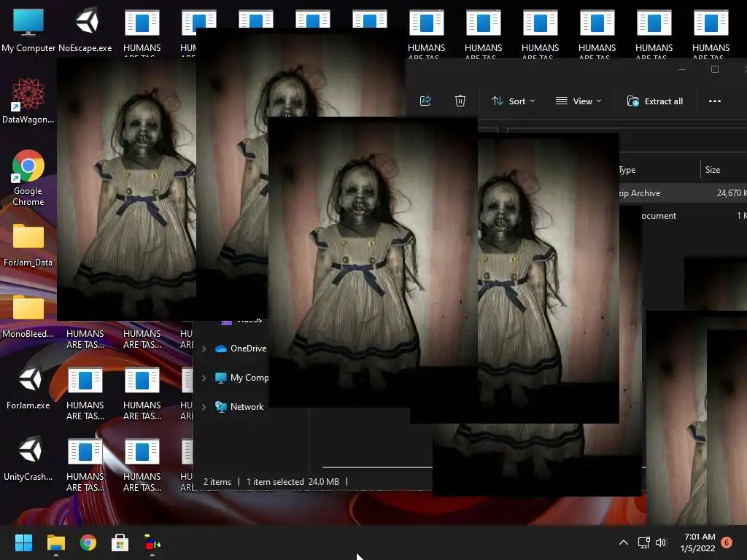Click the Share icon in Explorer toolbar
747x560 pixels.
pos(425,101)
